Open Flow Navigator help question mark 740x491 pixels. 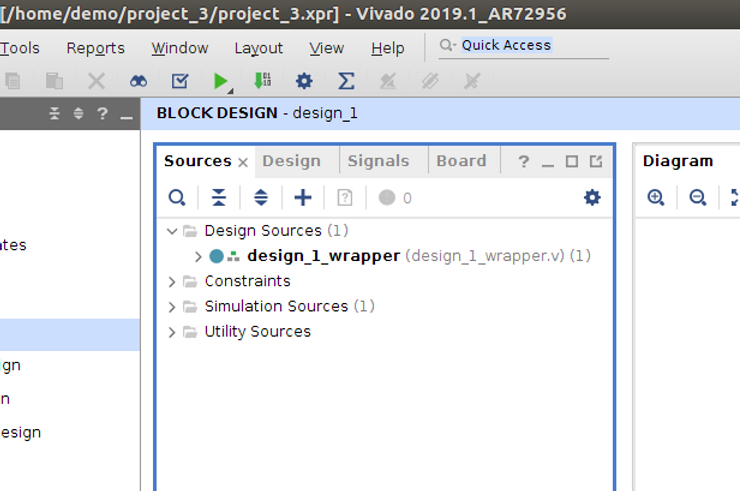102,113
